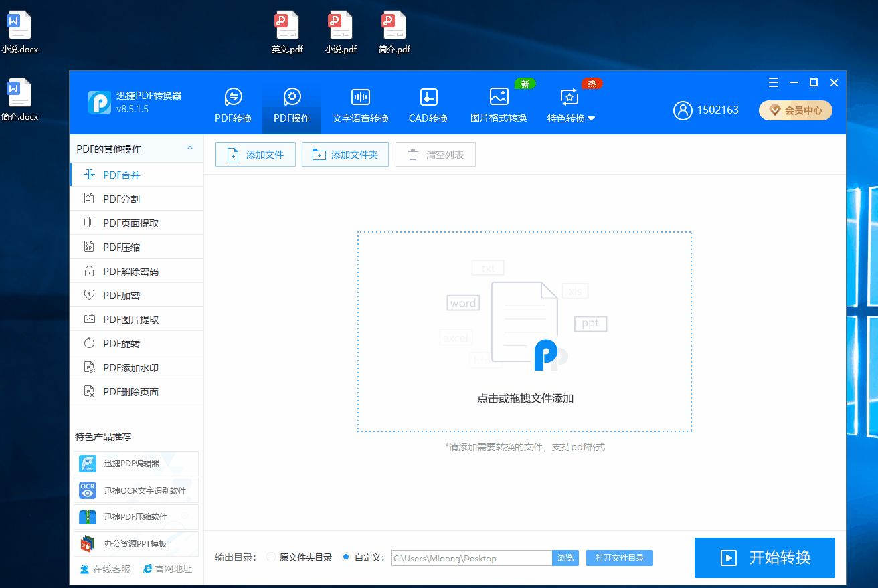Viewport: 878px width, 588px height.
Task: Open 迅捷OCR文字识别软件 recommendation
Action: pos(137,490)
